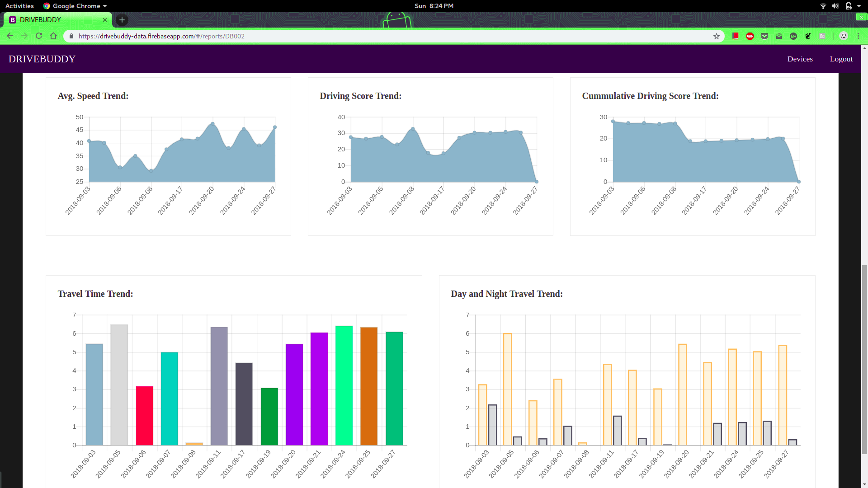Click the Logout link
The height and width of the screenshot is (488, 868).
[x=841, y=59]
